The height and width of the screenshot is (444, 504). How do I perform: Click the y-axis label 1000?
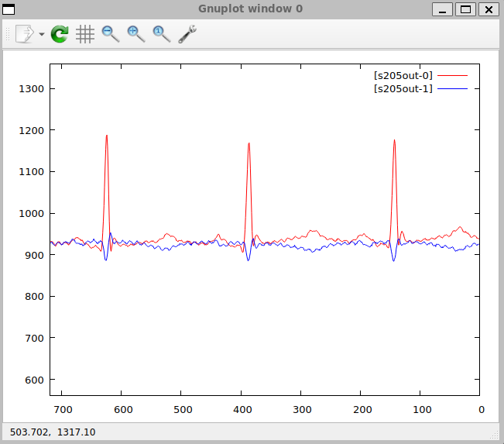pyautogui.click(x=31, y=214)
